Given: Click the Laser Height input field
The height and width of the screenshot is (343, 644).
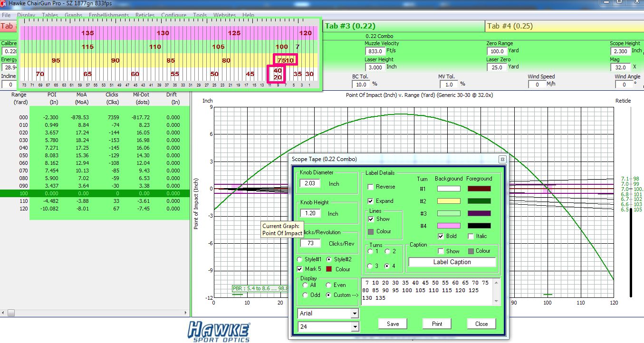Looking at the screenshot, I should click(375, 67).
